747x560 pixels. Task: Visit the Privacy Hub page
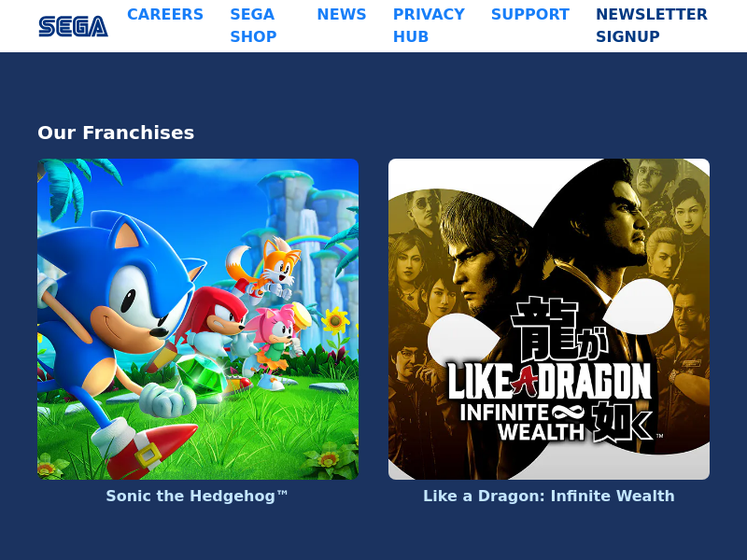coord(429,25)
